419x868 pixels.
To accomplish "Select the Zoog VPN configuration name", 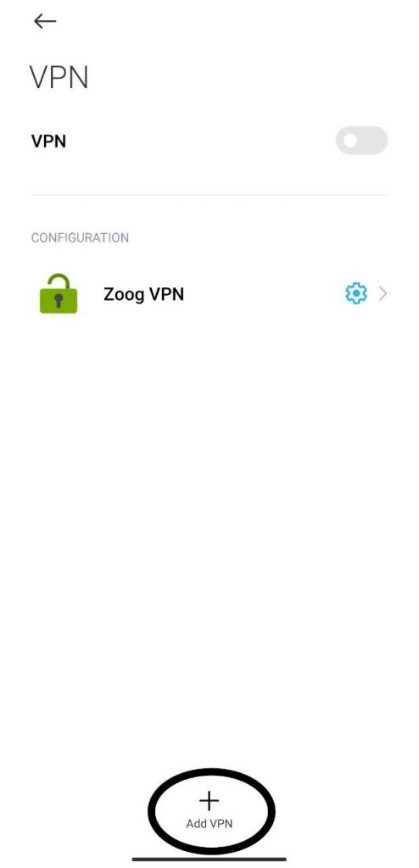I will (x=143, y=294).
